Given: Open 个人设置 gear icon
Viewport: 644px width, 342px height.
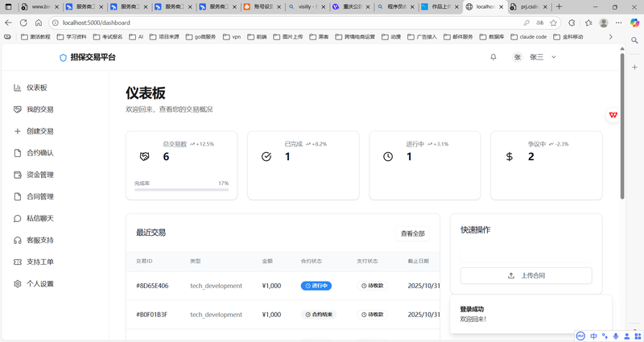Looking at the screenshot, I should 18,283.
